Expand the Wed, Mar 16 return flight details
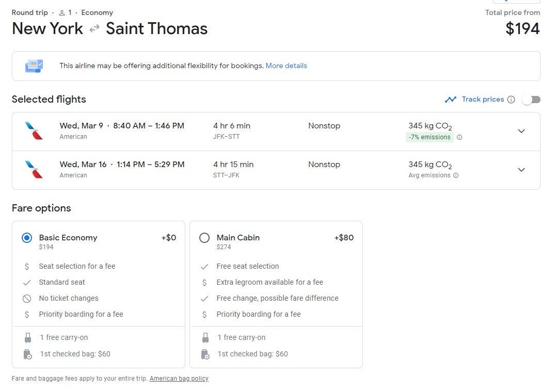Image resolution: width=555 pixels, height=392 pixels. point(521,170)
